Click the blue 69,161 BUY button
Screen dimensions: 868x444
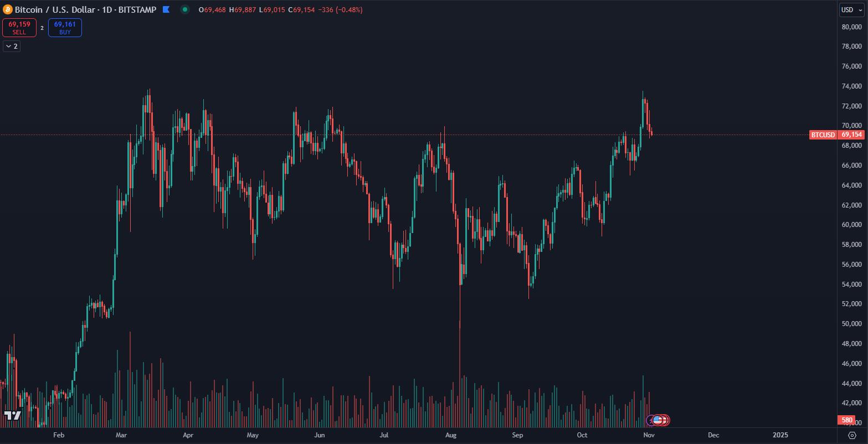(x=65, y=28)
